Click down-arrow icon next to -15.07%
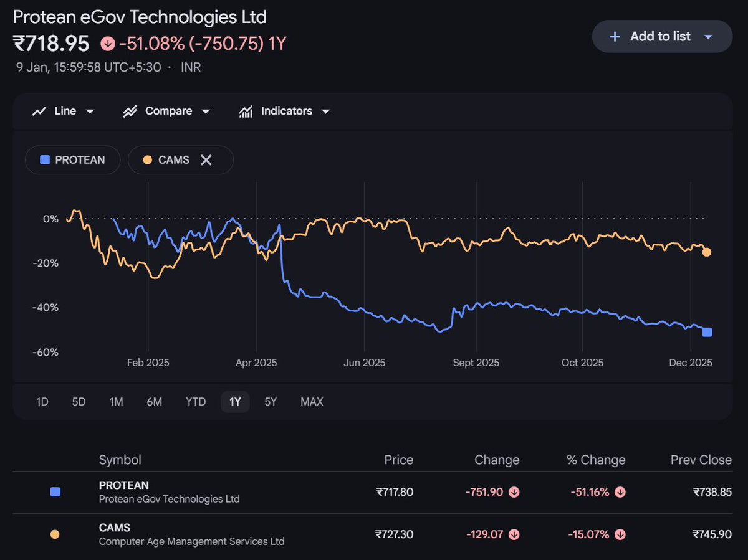This screenshot has width=748, height=560. click(x=620, y=534)
